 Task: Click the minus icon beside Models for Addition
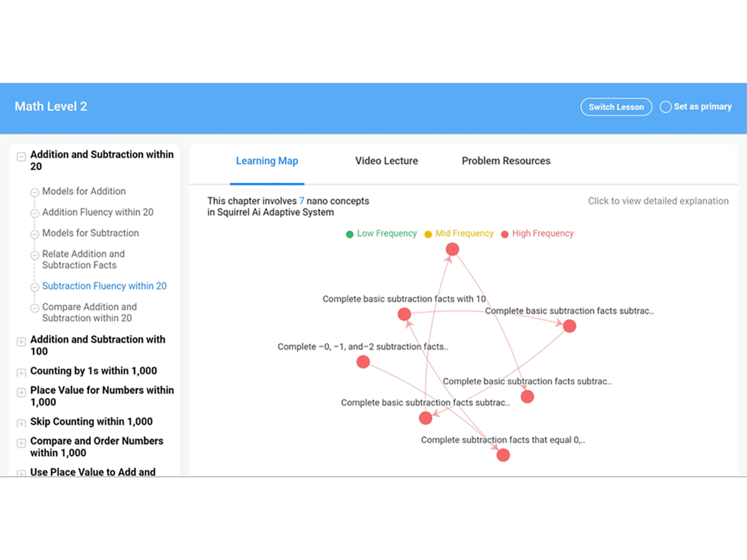click(35, 192)
